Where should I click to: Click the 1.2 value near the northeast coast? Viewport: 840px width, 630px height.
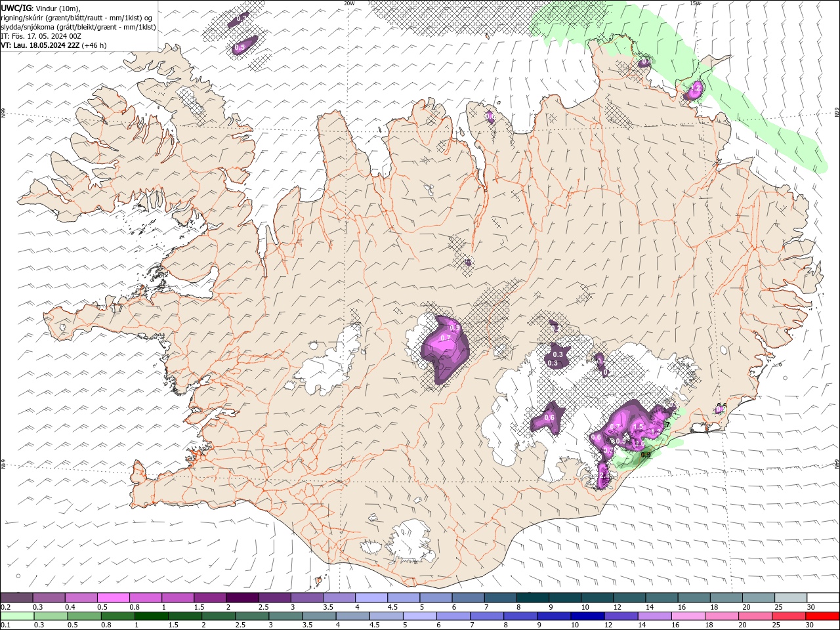click(696, 87)
